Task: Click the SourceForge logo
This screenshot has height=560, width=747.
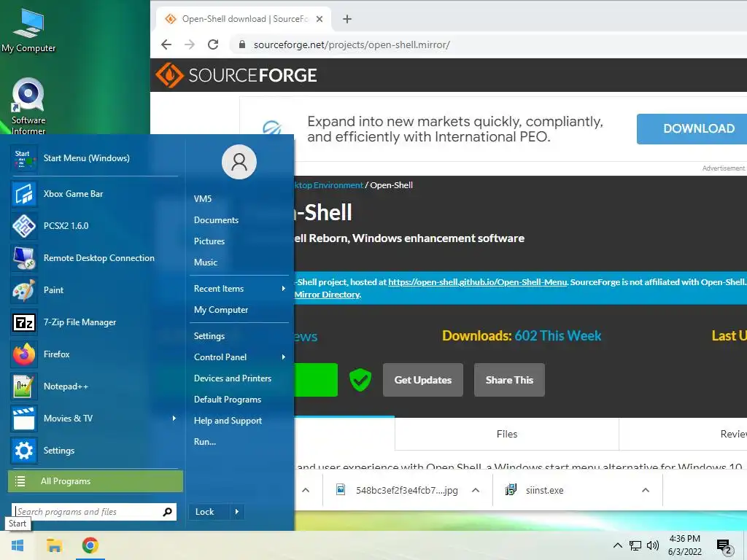Action: click(236, 75)
